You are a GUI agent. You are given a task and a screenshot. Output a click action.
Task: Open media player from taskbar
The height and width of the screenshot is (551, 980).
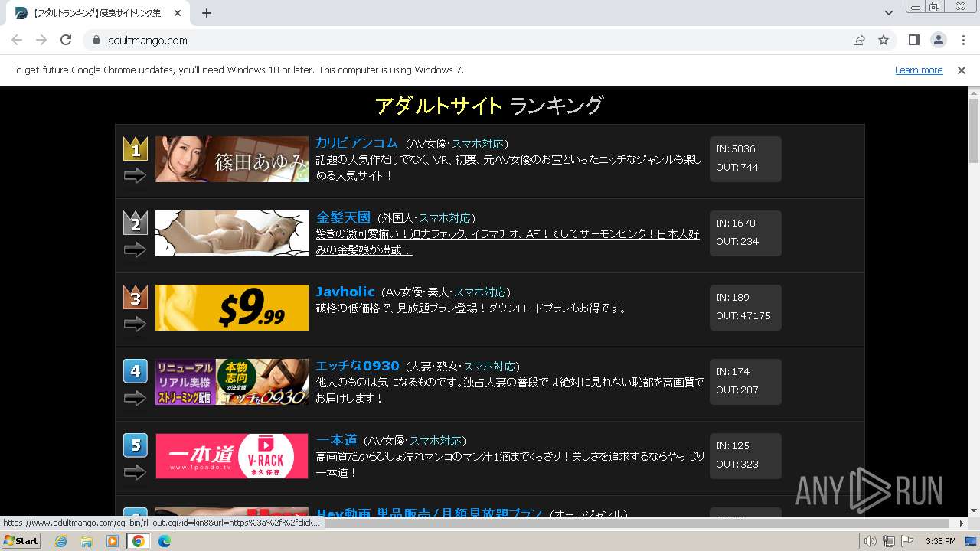(113, 541)
